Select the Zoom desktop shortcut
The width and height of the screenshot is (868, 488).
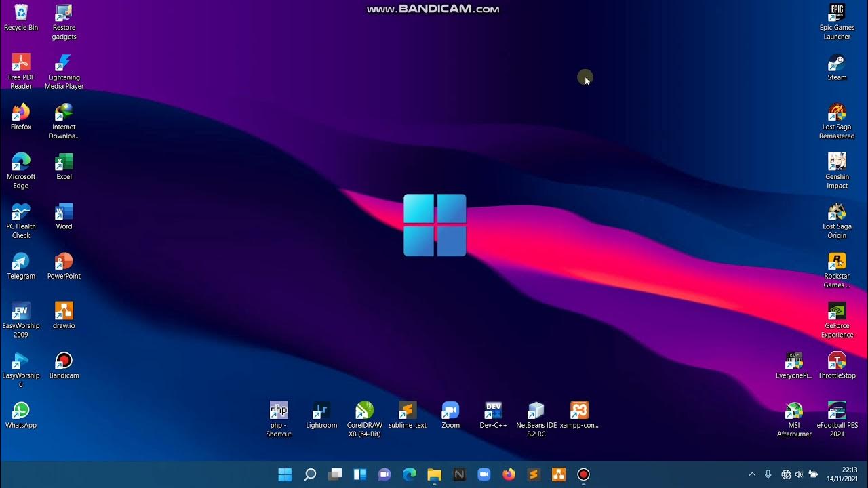point(450,415)
